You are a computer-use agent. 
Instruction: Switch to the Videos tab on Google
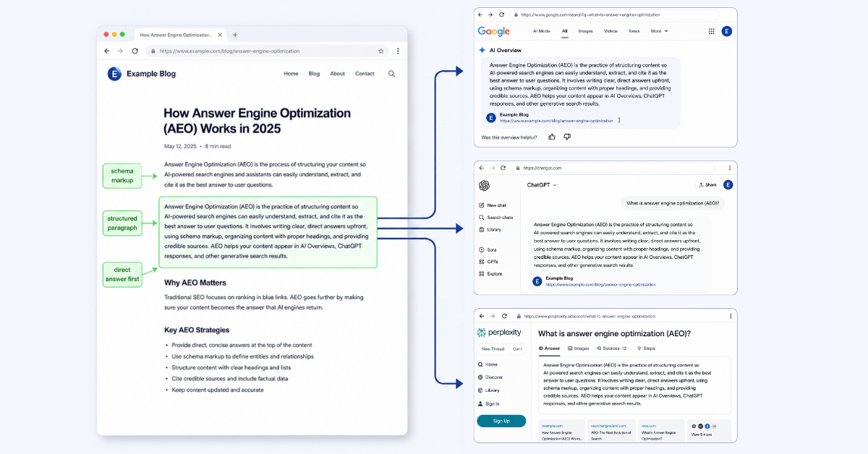611,31
